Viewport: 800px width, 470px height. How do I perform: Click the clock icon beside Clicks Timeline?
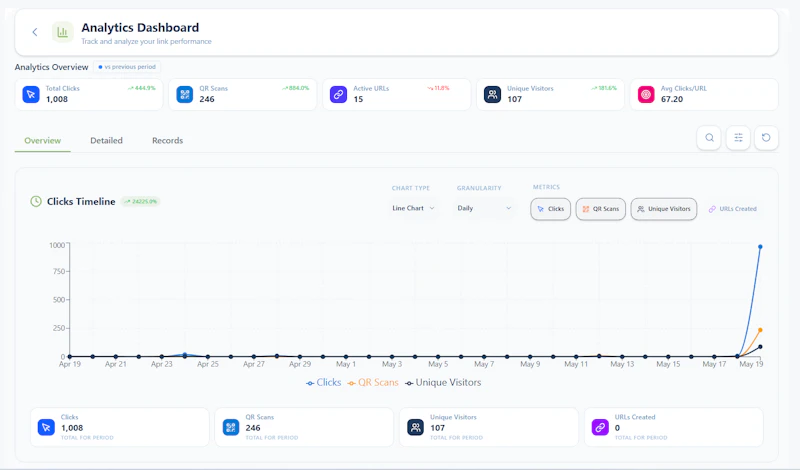coord(36,202)
